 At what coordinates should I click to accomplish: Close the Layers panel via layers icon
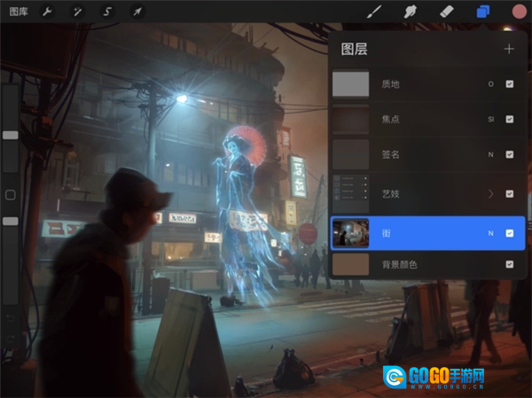[x=483, y=12]
